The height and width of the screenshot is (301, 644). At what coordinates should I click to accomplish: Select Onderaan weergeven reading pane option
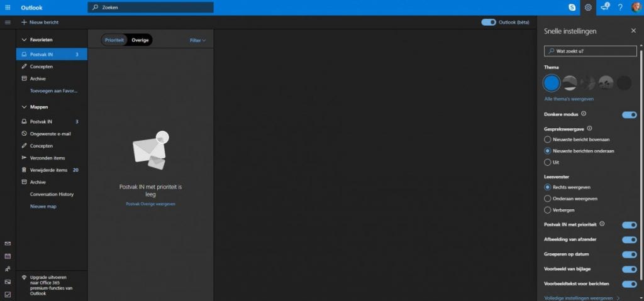click(547, 199)
